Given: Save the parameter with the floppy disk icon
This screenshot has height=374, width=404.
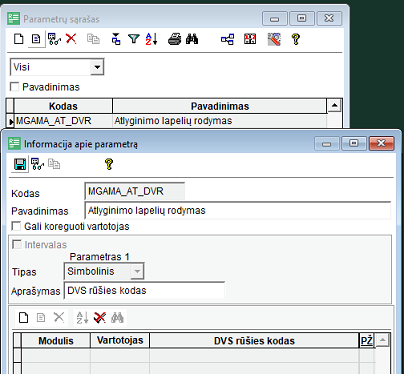Looking at the screenshot, I should [x=20, y=164].
